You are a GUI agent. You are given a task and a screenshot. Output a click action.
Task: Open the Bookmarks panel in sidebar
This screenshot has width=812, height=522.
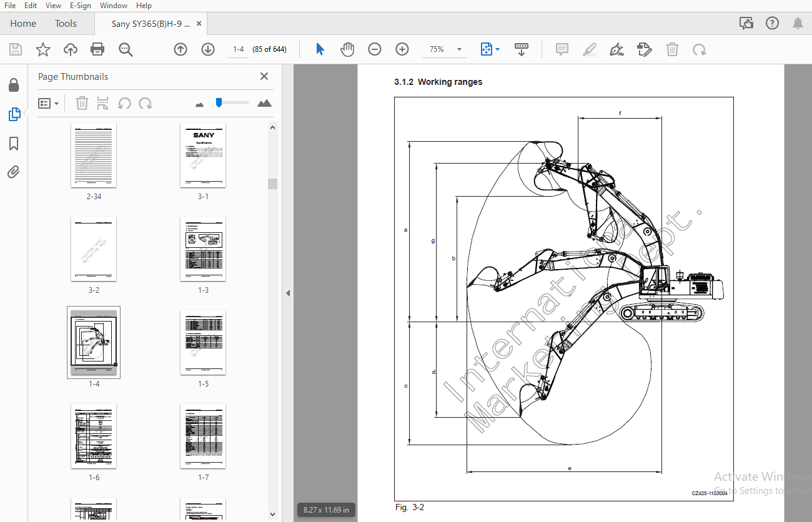[x=14, y=144]
